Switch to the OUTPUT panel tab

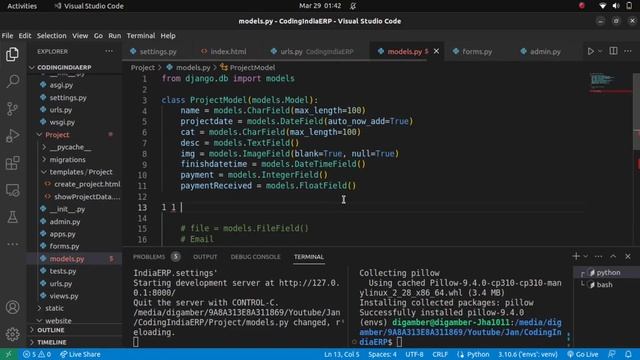click(x=205, y=257)
